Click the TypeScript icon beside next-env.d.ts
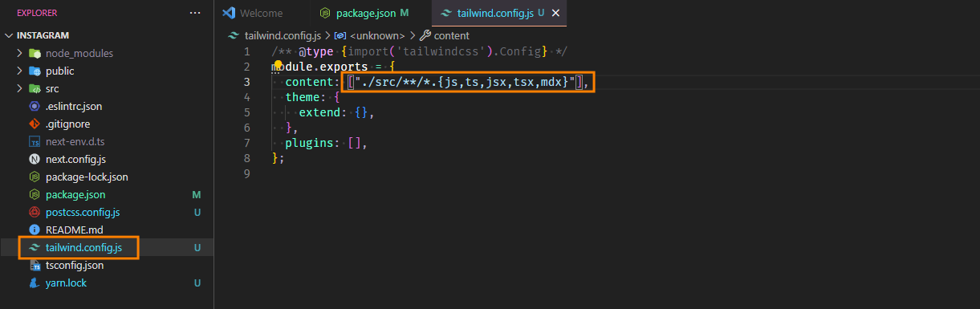980x309 pixels. coord(35,141)
